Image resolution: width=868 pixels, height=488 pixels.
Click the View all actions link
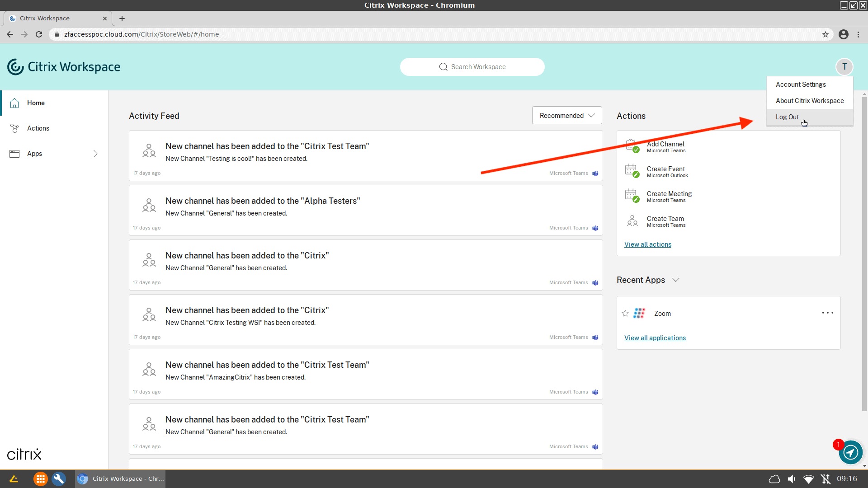pyautogui.click(x=648, y=244)
